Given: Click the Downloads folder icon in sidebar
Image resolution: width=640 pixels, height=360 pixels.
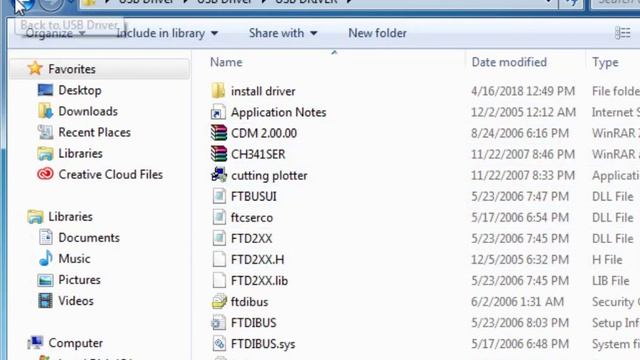Looking at the screenshot, I should click(45, 111).
